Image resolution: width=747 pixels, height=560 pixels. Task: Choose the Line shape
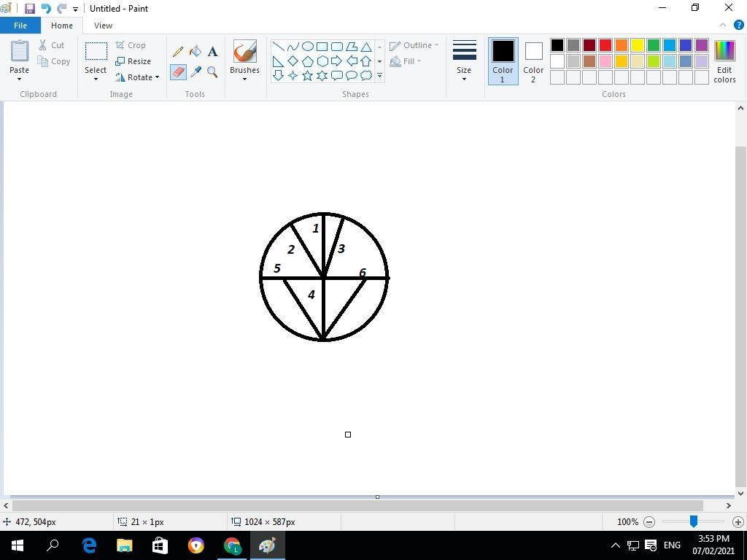coord(278,47)
